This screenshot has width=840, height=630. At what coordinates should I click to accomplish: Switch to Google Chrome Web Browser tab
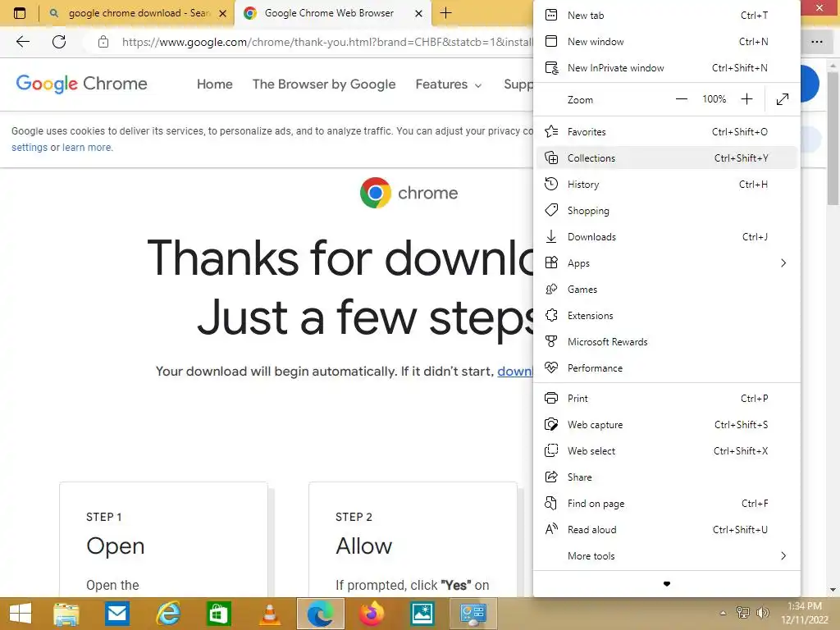[x=332, y=13]
